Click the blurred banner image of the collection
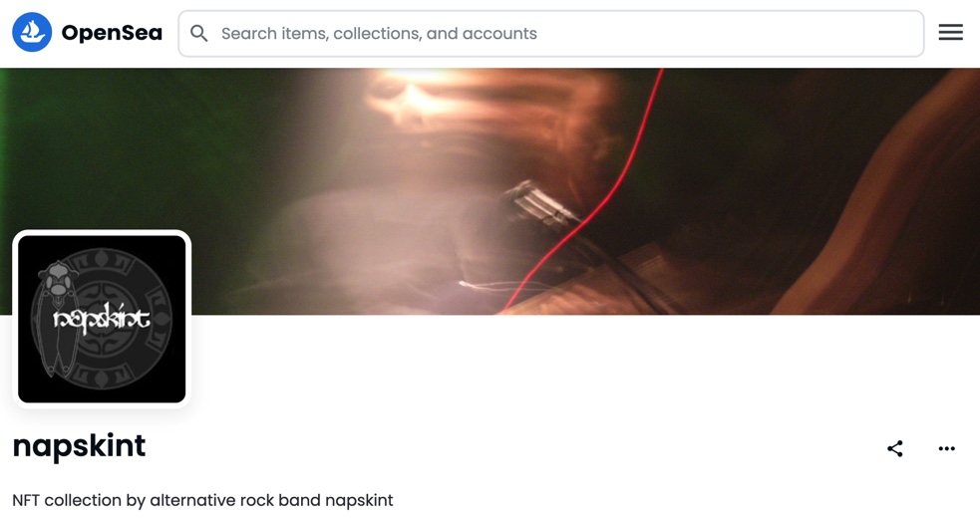980x521 pixels. tap(490, 191)
